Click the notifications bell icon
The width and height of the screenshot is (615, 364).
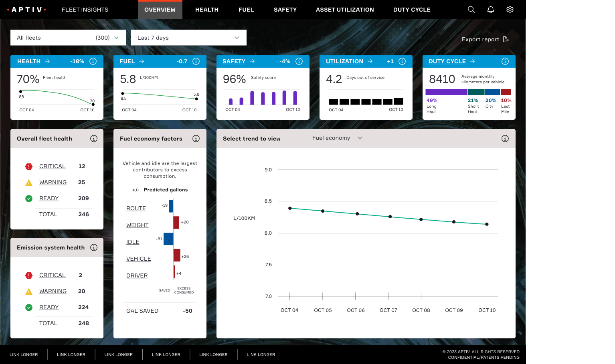tap(490, 10)
